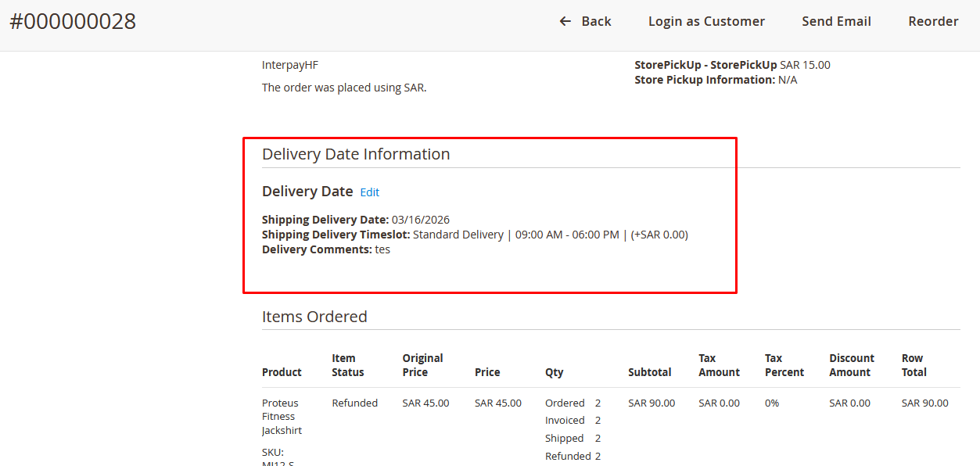Select the Item Status column header
This screenshot has height=466, width=980.
point(348,365)
